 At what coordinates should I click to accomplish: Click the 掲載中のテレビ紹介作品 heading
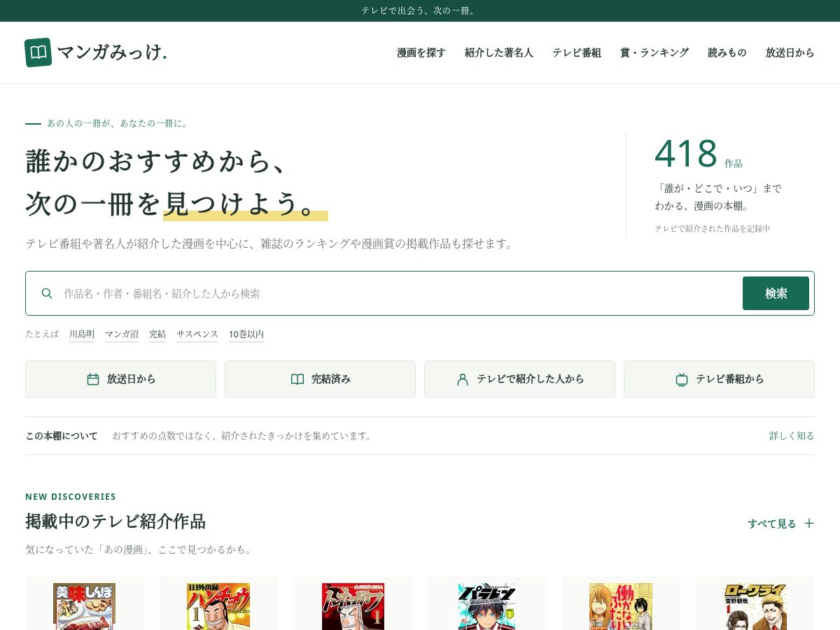(x=115, y=521)
